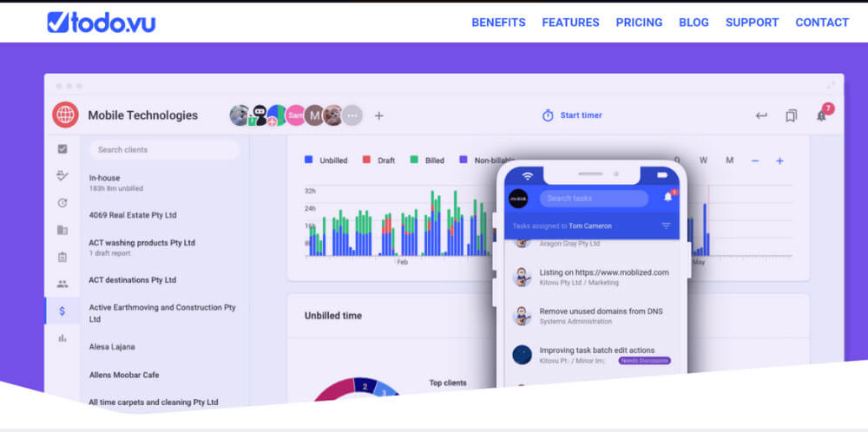Select the first grey team member avatar

[x=240, y=115]
